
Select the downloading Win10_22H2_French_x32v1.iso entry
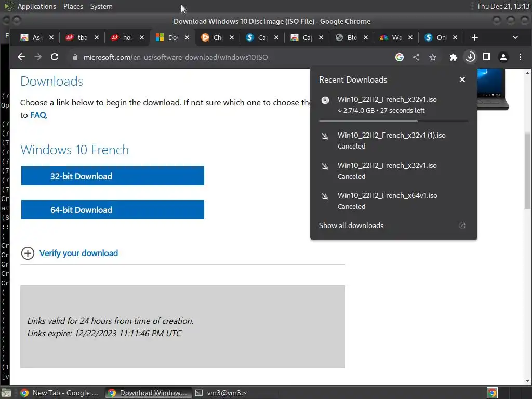point(394,104)
